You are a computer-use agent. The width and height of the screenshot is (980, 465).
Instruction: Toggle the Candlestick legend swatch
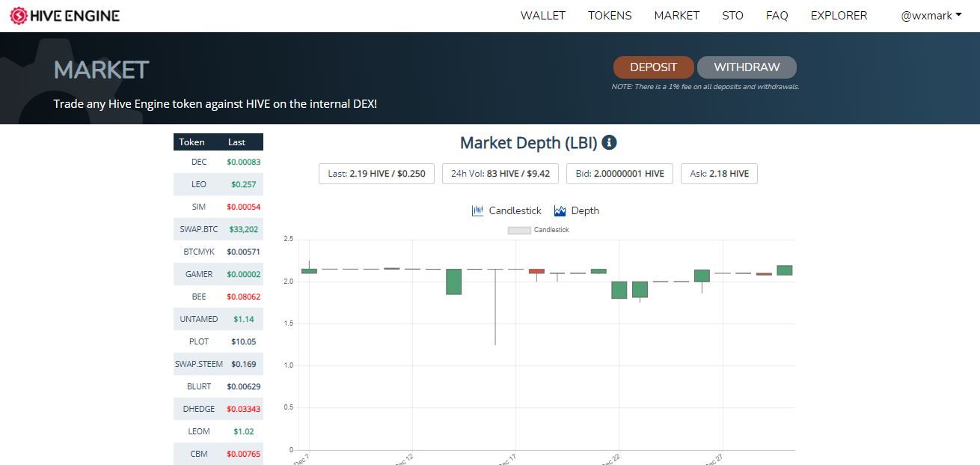point(519,230)
